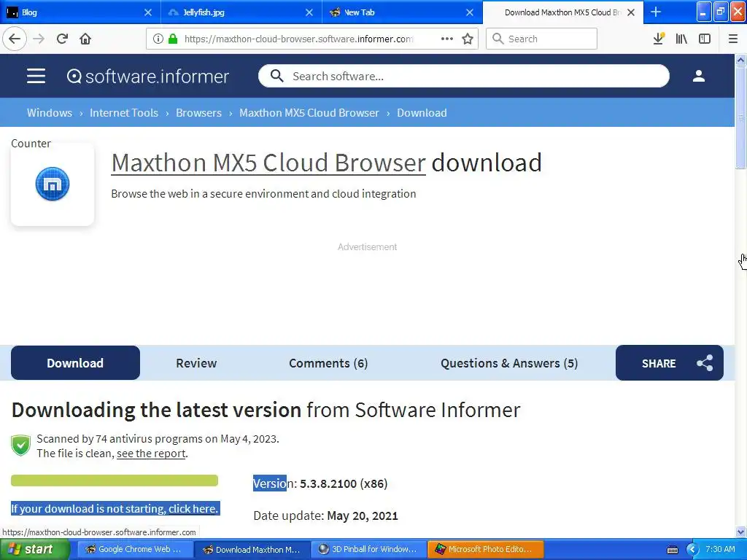
Task: Close the Blog tab
Action: 148,12
